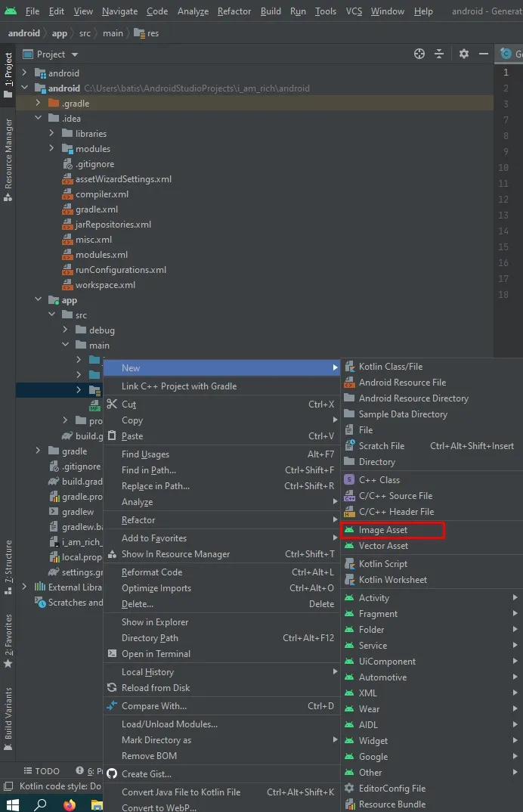
Task: Click Create Gist... entry
Action: [221, 774]
